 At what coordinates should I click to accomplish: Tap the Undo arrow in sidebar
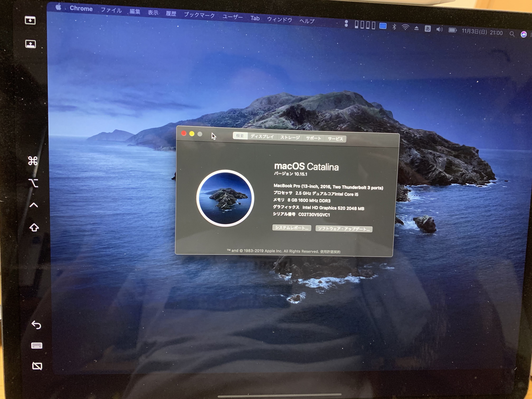tap(36, 325)
